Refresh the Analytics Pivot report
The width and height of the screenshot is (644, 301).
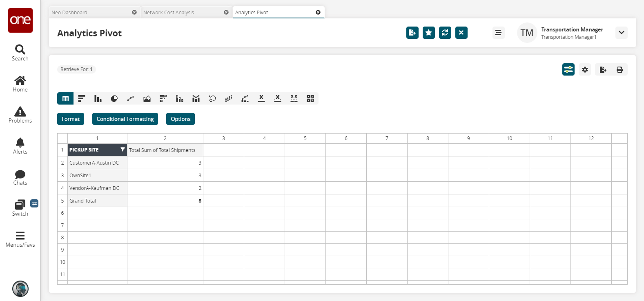pos(445,33)
